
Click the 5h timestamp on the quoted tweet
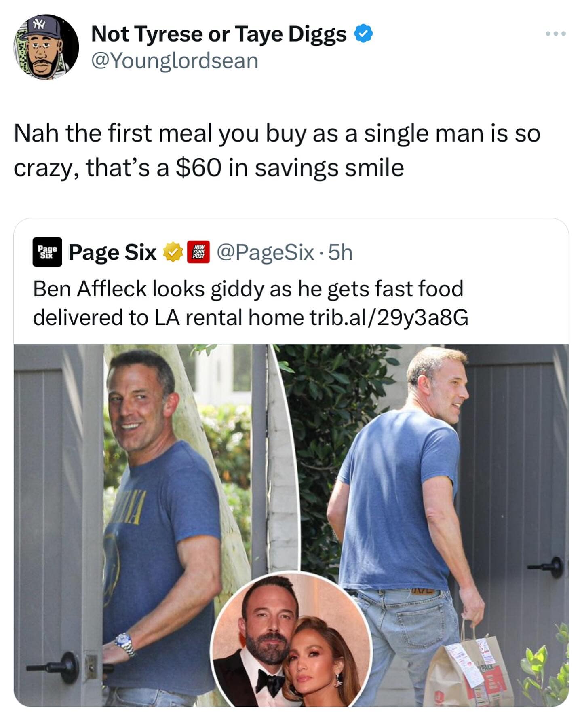pos(341,252)
